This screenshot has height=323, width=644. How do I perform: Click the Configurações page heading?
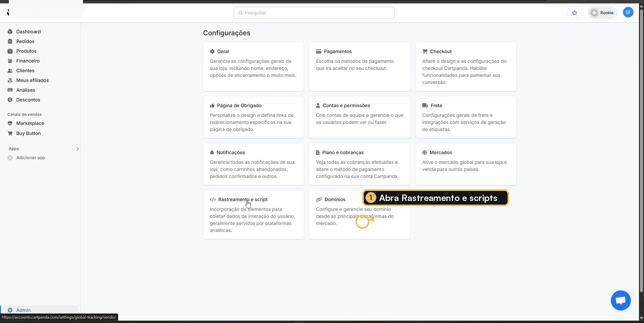coord(227,33)
